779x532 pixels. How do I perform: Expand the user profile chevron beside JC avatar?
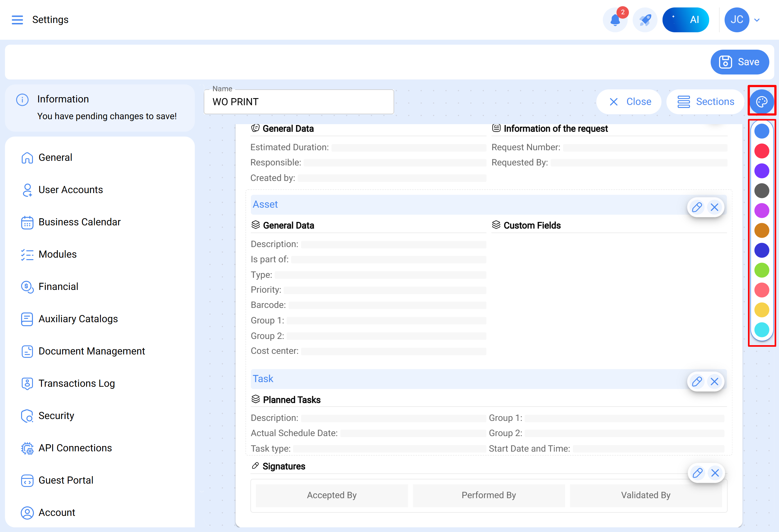(757, 20)
